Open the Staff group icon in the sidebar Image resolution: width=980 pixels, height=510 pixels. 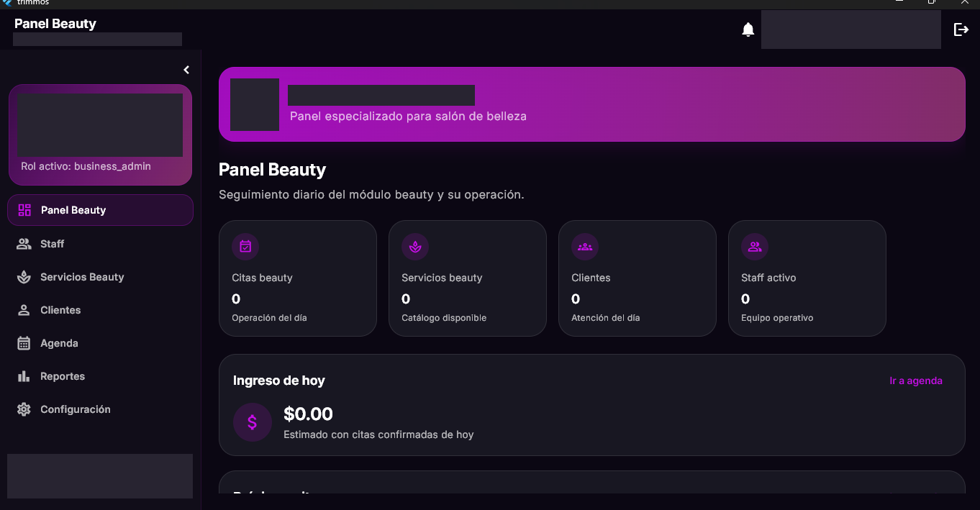click(24, 244)
